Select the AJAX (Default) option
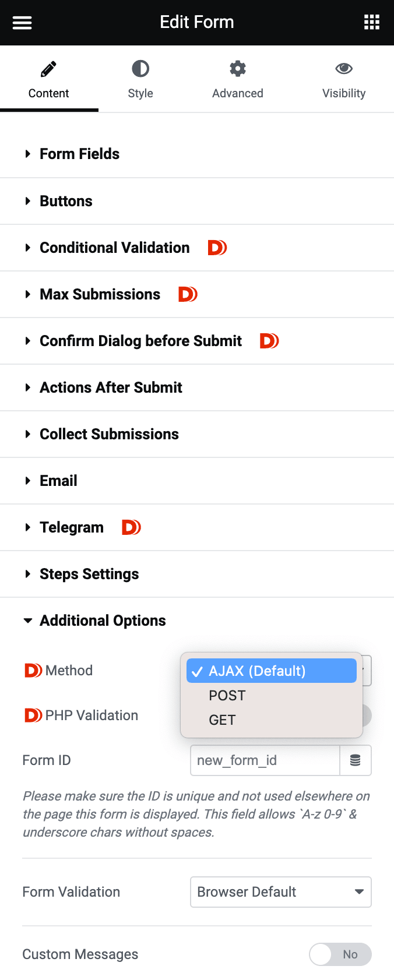 [257, 671]
